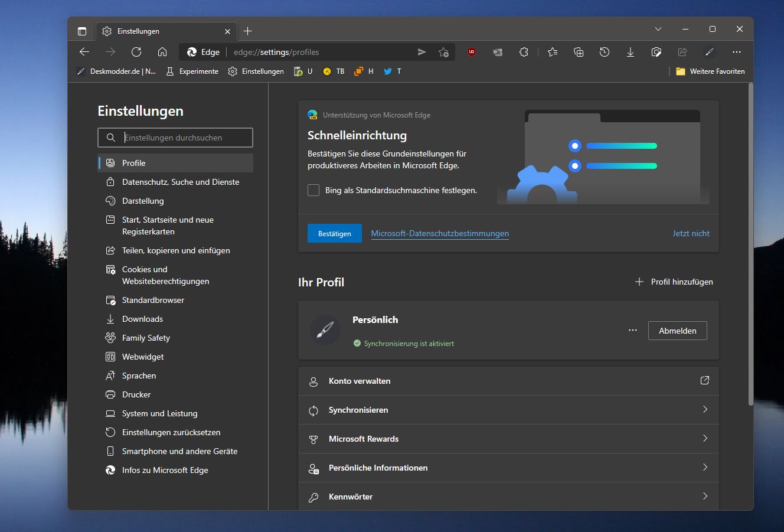Open Datenschutz, Suche und Dienste

(175, 182)
